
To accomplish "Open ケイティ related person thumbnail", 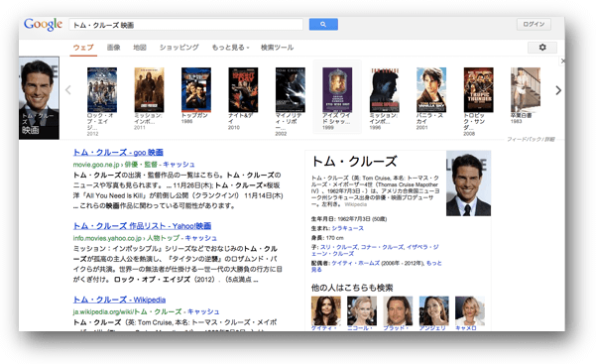I will [325, 311].
